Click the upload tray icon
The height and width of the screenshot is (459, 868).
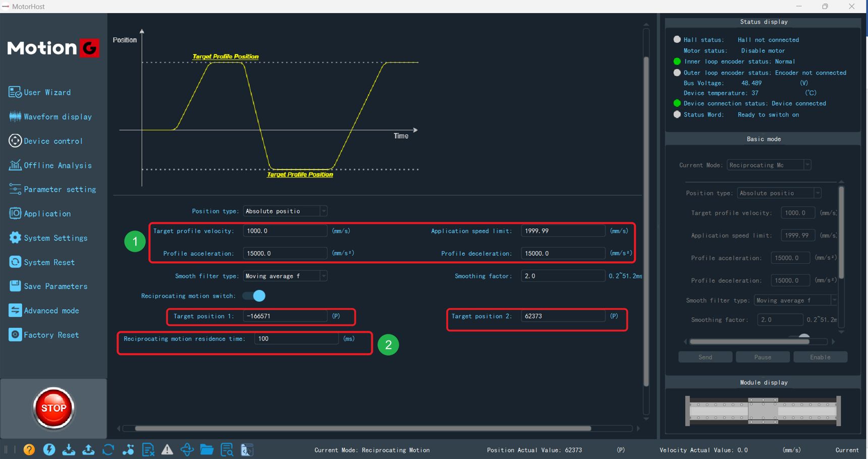click(x=88, y=449)
